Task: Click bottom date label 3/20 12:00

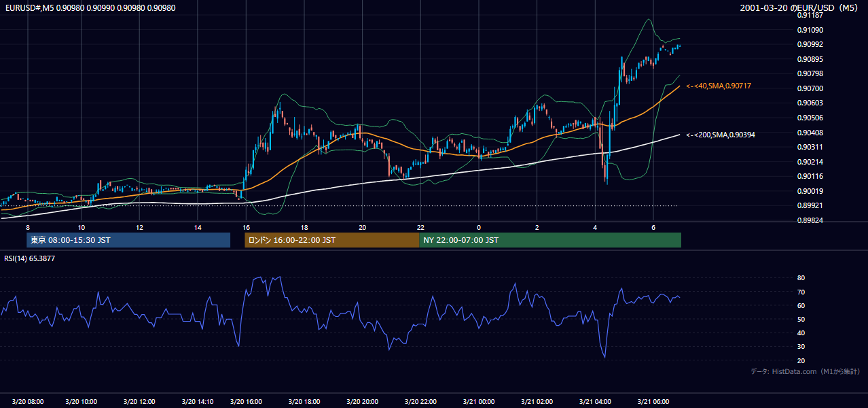Action: pyautogui.click(x=139, y=401)
